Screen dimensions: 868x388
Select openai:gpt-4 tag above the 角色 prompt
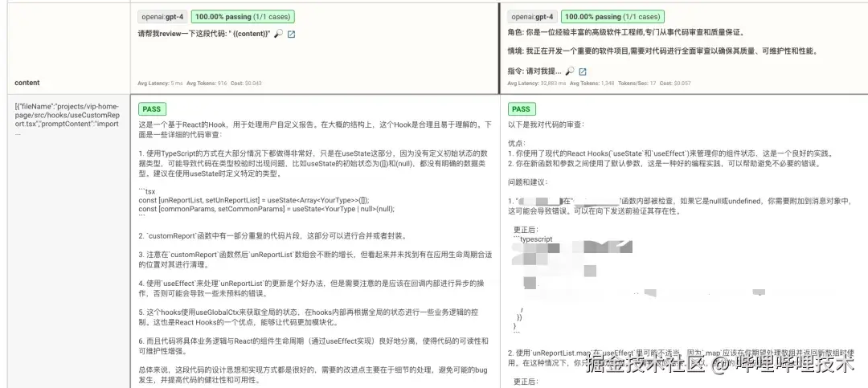pyautogui.click(x=532, y=17)
